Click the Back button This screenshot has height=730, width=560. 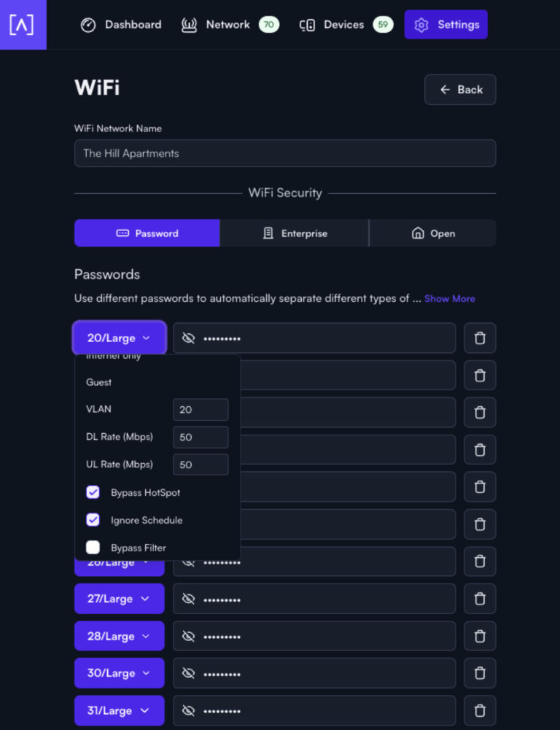(x=460, y=90)
